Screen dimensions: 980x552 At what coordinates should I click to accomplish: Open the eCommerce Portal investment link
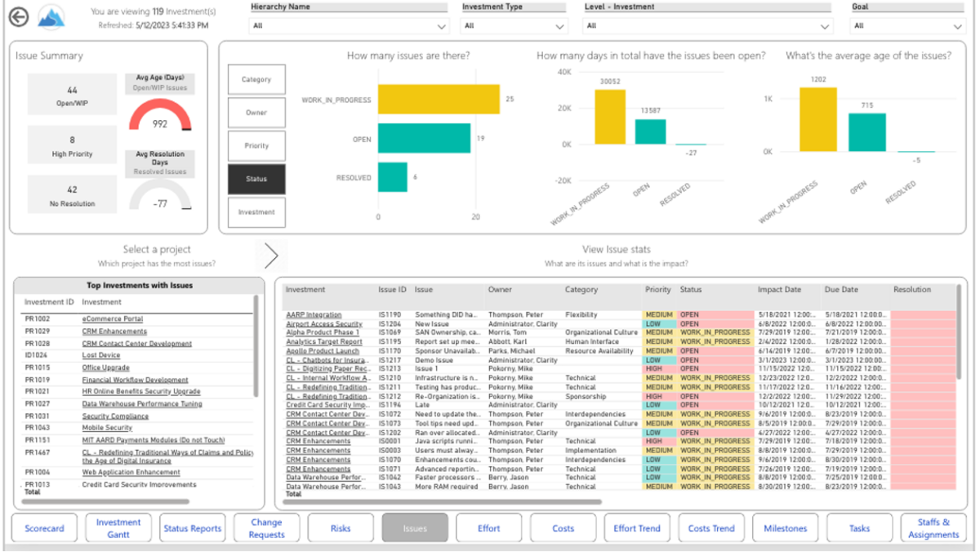coord(112,319)
